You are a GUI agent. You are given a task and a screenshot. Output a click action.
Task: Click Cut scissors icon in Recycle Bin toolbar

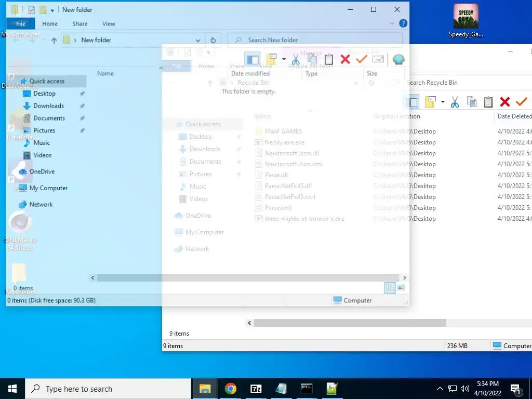coord(455,102)
